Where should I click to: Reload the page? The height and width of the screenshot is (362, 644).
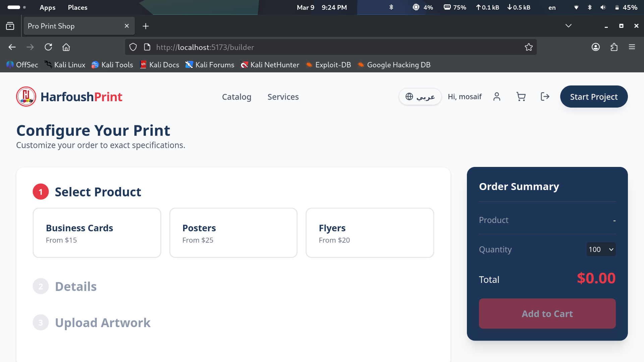tap(48, 47)
